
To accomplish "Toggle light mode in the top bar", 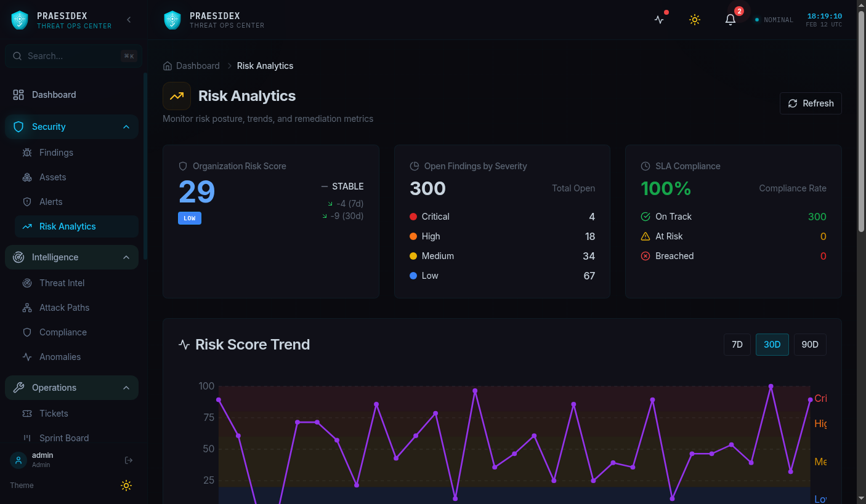I will [x=695, y=19].
